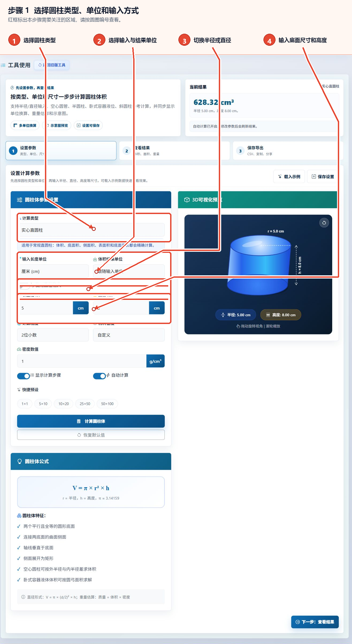Viewport: 352px width, 644px height.
Task: Toggle the 显示计算步骤 switch
Action: [x=24, y=376]
